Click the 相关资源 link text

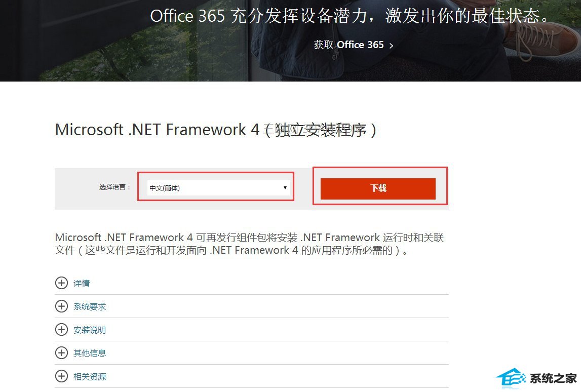tap(90, 377)
